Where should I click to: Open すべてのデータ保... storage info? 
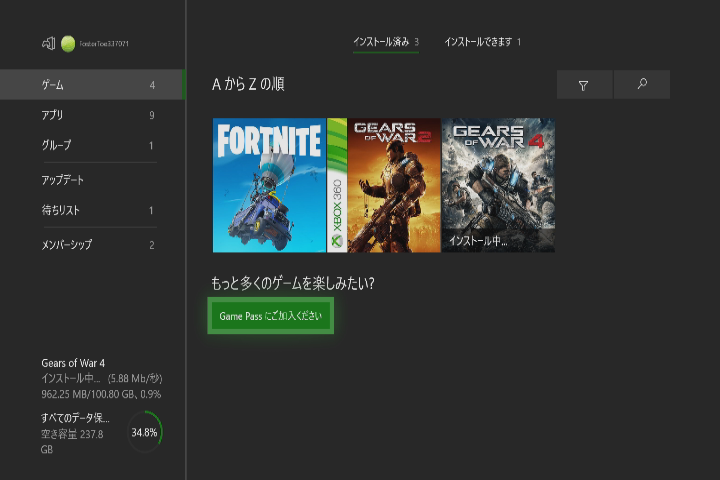pos(75,433)
